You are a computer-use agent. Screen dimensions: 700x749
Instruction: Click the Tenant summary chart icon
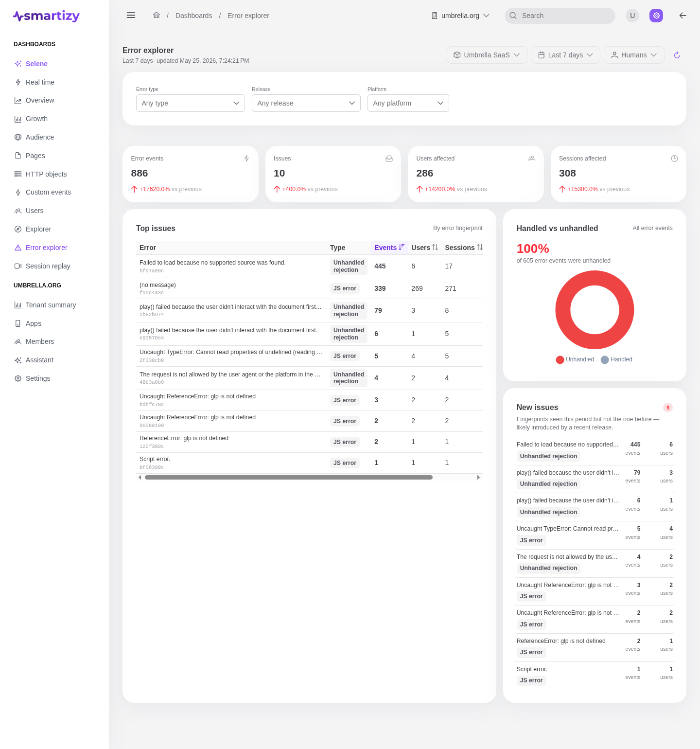18,305
